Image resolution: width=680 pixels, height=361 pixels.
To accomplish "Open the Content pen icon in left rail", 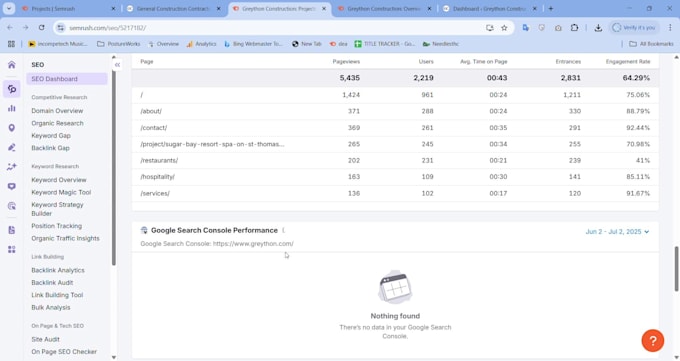I will (12, 148).
